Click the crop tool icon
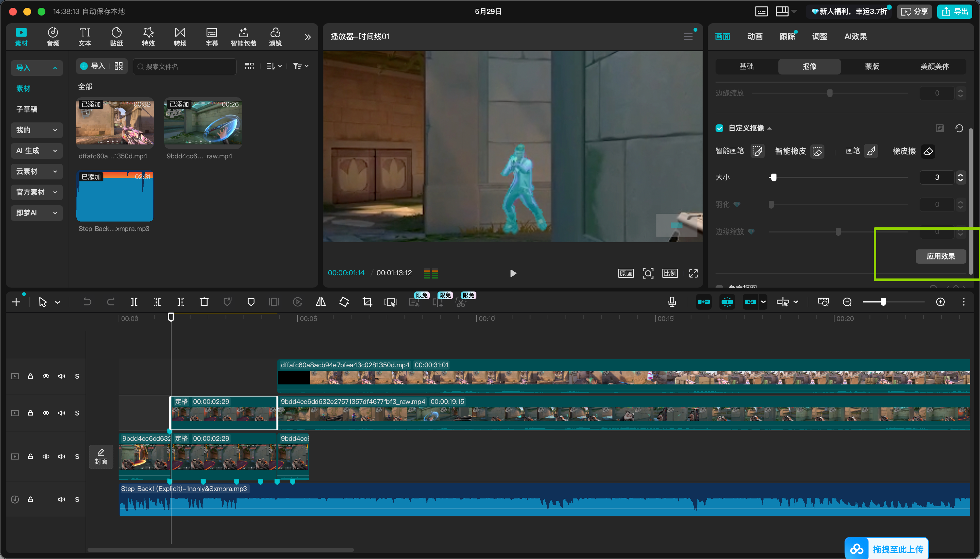 tap(367, 302)
